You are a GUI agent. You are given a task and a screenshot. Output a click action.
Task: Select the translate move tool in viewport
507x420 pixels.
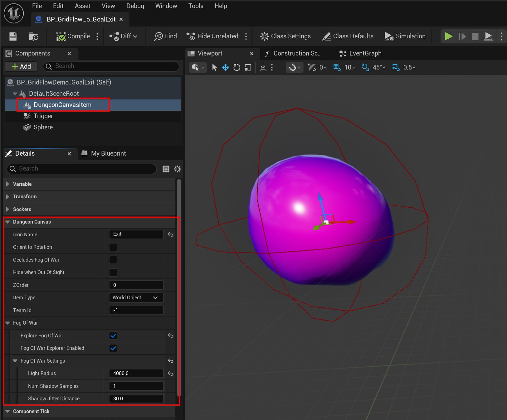pos(225,67)
